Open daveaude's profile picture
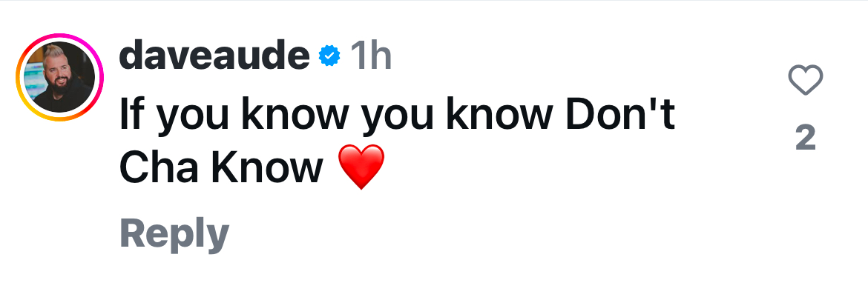This screenshot has height=300, width=868. (x=60, y=77)
